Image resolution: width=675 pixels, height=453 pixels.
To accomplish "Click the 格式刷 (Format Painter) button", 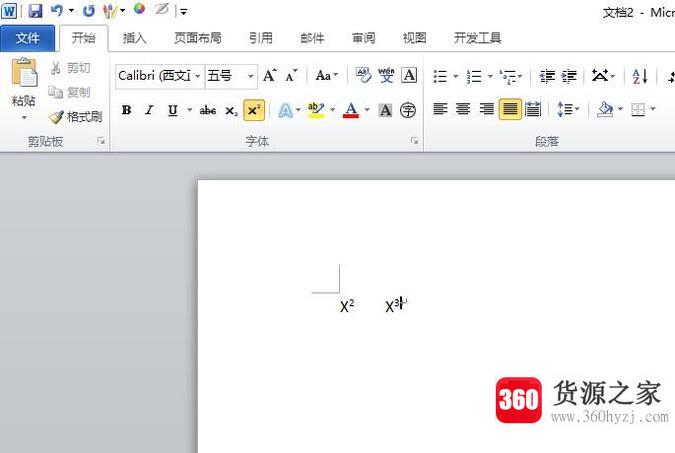I will click(x=76, y=117).
